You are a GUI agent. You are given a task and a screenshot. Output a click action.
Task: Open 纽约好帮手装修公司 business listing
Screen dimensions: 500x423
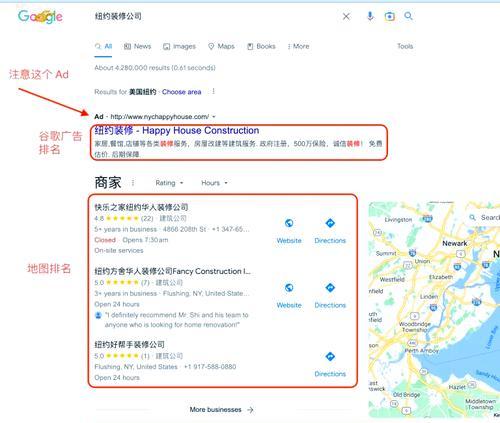pos(129,344)
